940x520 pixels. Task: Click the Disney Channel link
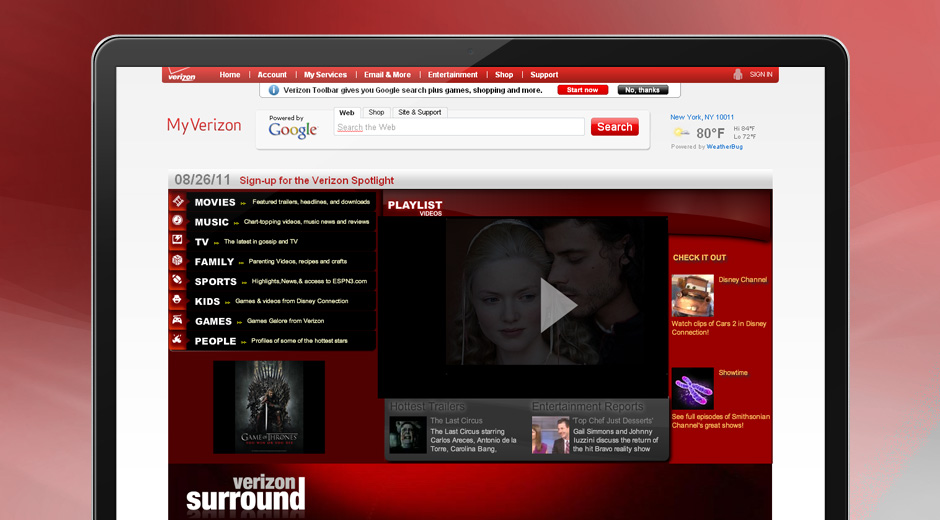click(x=743, y=279)
